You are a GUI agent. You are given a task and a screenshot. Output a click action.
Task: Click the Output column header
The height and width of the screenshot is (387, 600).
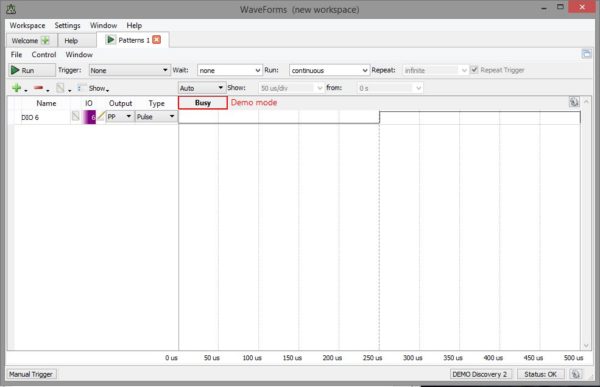121,103
